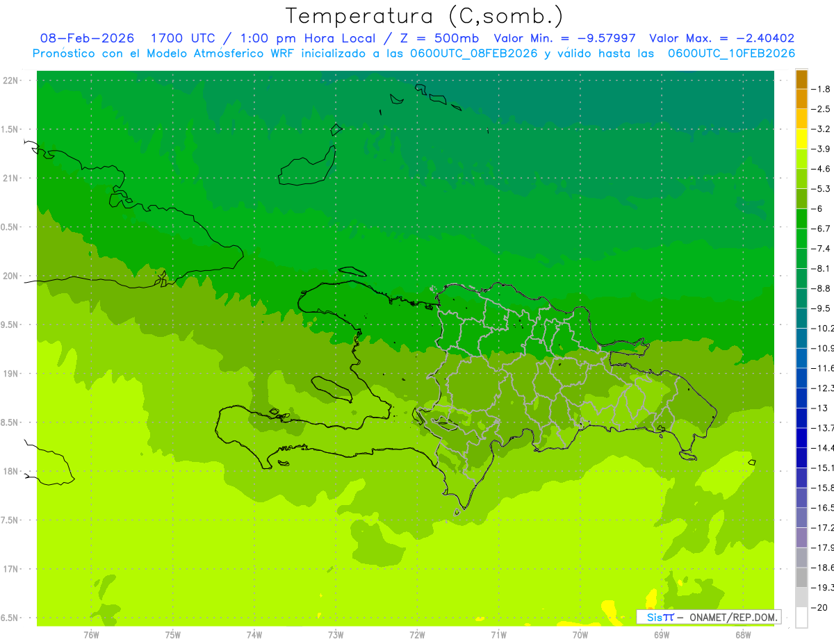
Task: Click the -8.8 colorbar value
Action: tap(821, 288)
